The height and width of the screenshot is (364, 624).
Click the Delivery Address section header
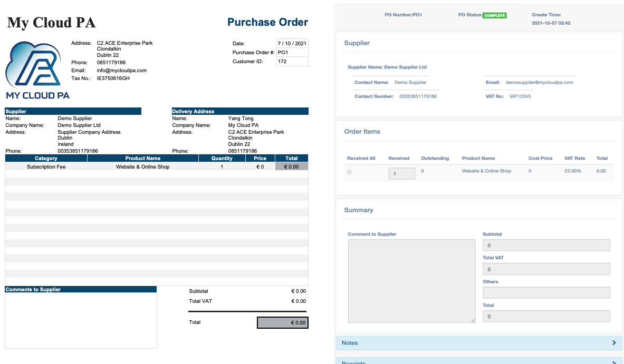(240, 111)
